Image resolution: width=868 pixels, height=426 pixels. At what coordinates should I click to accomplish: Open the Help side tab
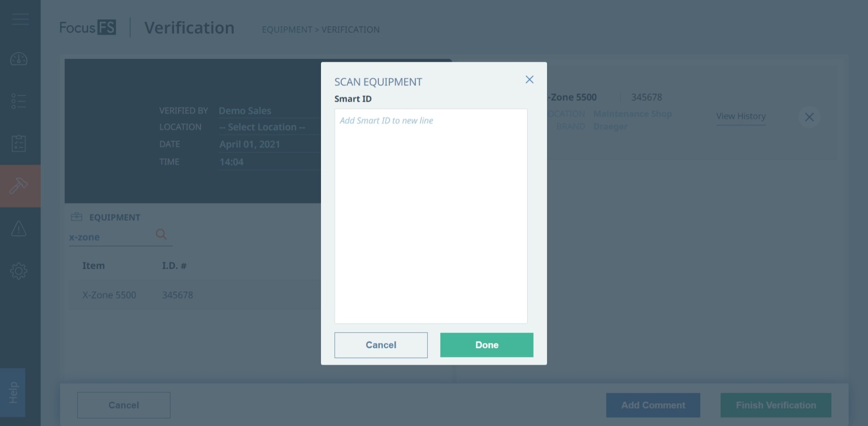click(13, 392)
